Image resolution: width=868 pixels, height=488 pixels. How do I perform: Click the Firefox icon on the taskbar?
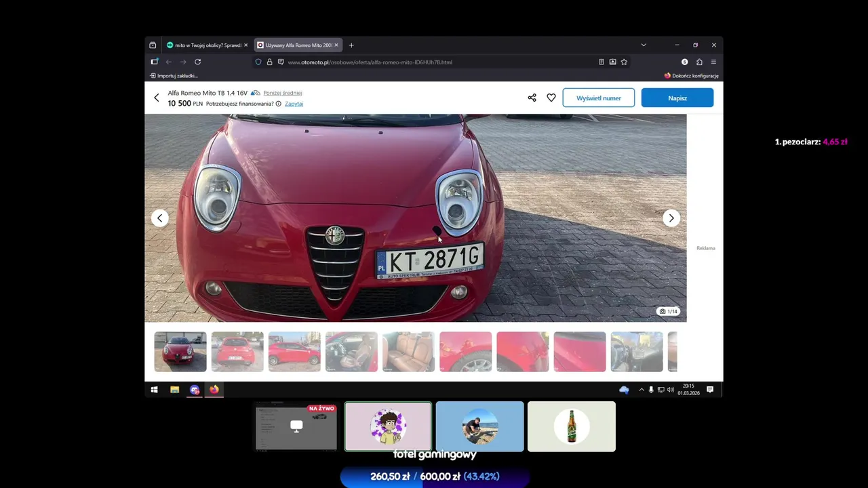(x=214, y=390)
